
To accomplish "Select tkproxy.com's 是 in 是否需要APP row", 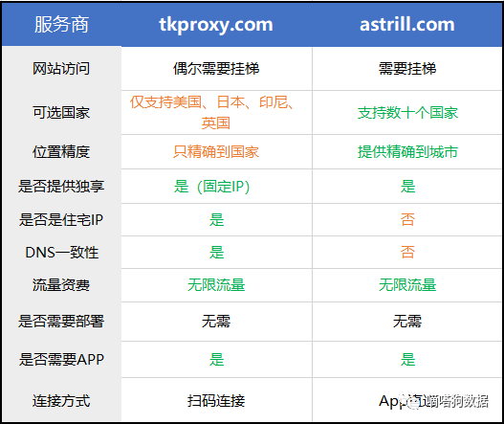I will click(x=216, y=360).
